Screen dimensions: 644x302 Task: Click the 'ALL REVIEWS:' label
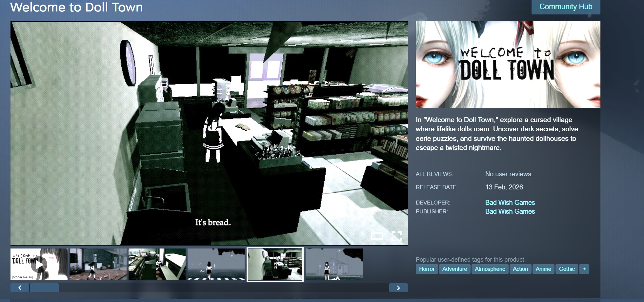point(434,174)
